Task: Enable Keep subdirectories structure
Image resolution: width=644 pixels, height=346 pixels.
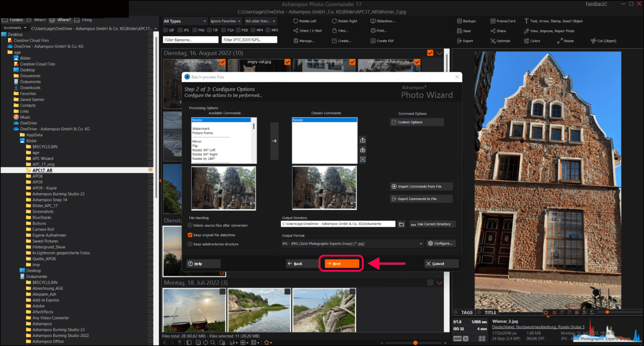Action: (x=190, y=244)
